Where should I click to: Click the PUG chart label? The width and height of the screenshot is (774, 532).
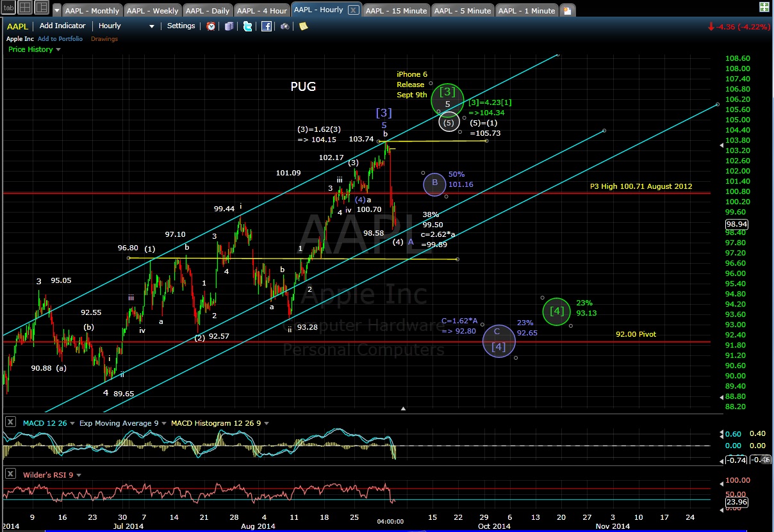(x=303, y=86)
